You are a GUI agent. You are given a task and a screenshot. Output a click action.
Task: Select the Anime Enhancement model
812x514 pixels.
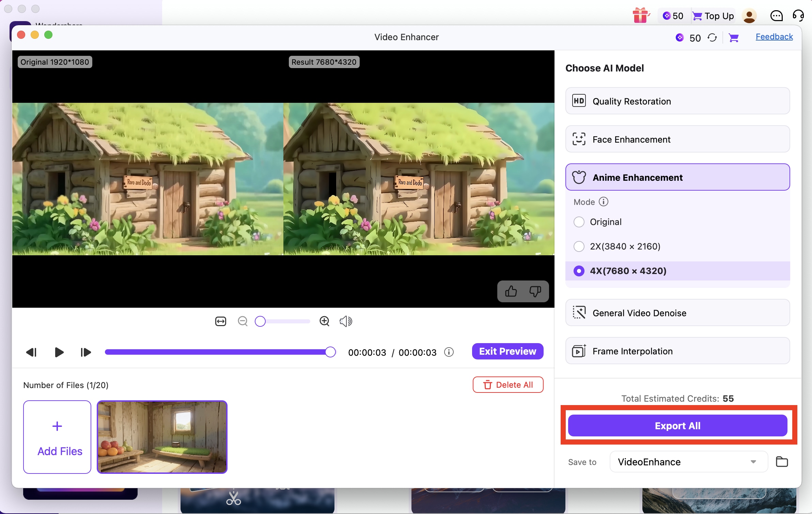[677, 177]
